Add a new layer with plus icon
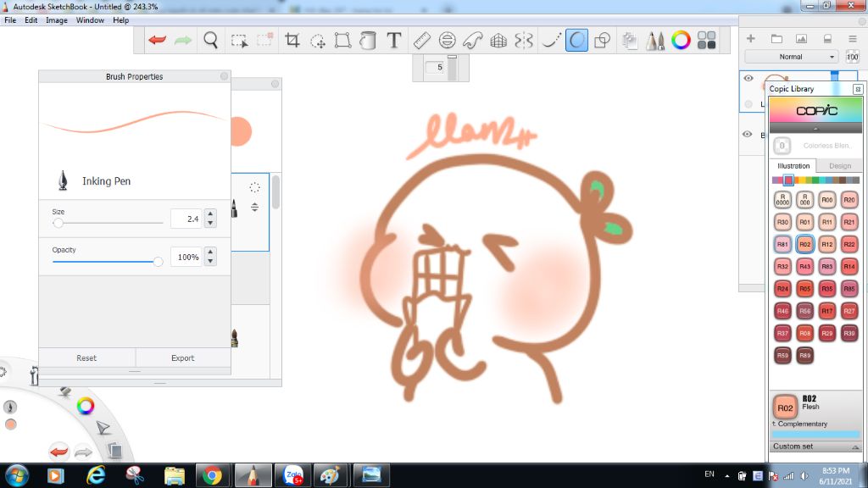Screen dimensions: 868x488 751,39
